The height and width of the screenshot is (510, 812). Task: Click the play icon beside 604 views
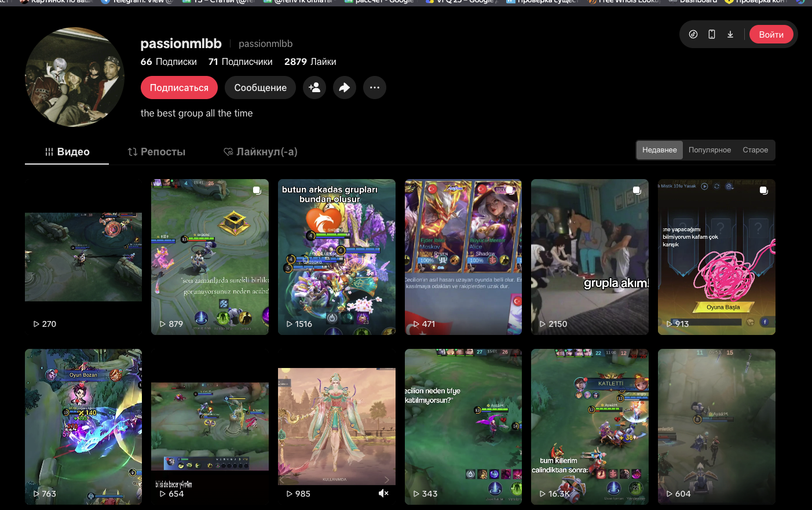tap(670, 494)
